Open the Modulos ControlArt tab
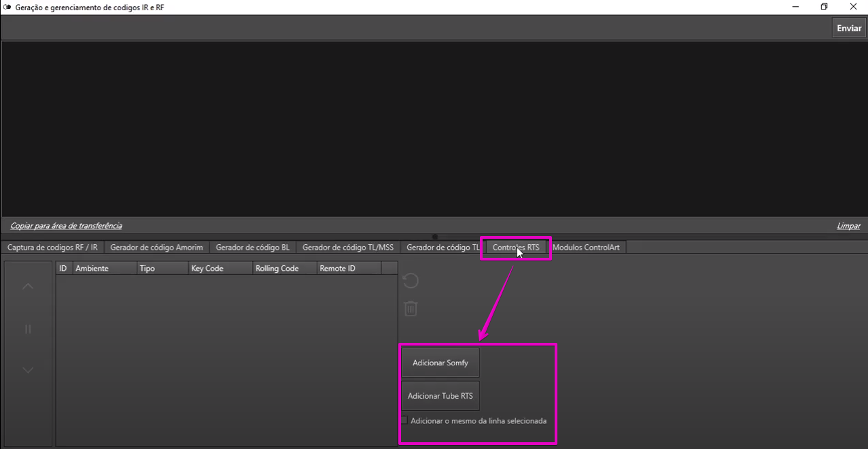Viewport: 868px width, 449px height. pos(585,248)
